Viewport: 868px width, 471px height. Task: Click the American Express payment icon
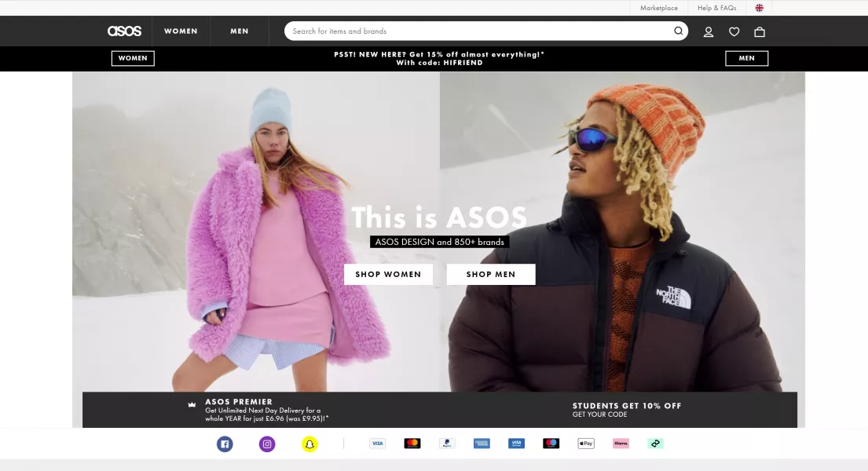point(482,444)
